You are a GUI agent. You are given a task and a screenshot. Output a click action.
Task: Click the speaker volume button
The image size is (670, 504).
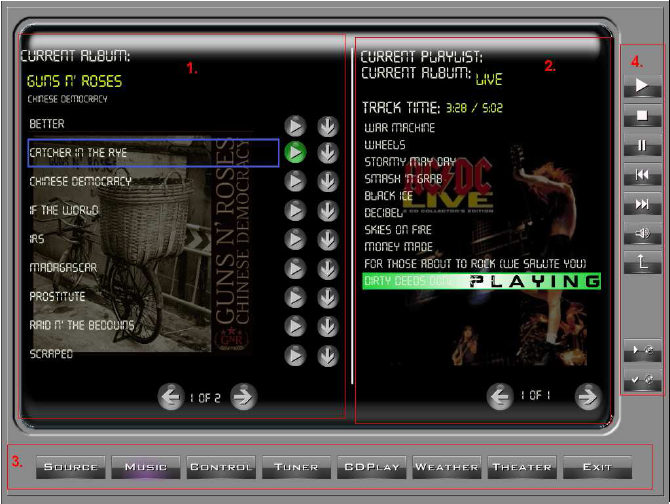[x=642, y=234]
